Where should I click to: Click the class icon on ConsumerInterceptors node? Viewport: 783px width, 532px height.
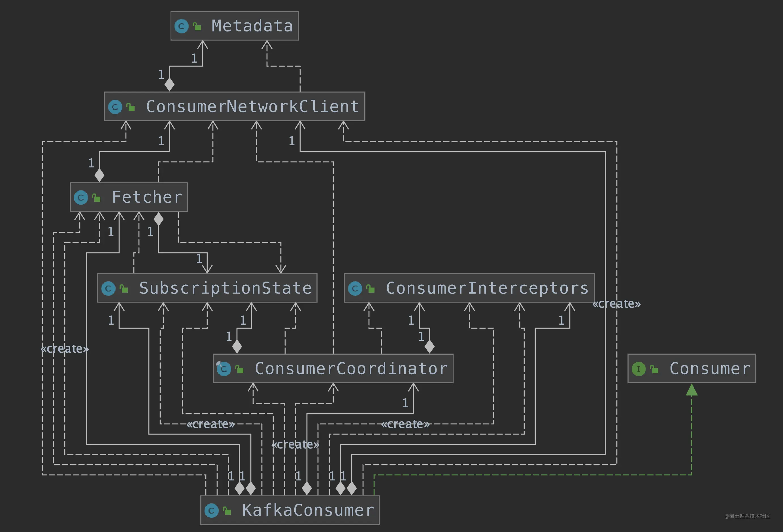coord(355,288)
